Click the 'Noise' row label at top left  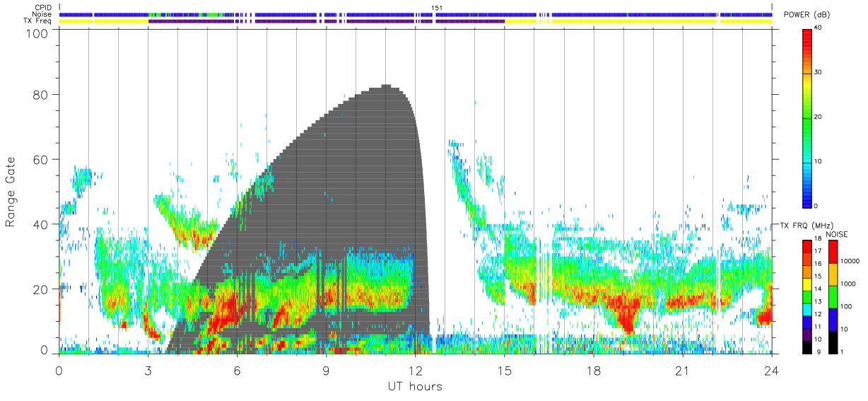coord(43,14)
